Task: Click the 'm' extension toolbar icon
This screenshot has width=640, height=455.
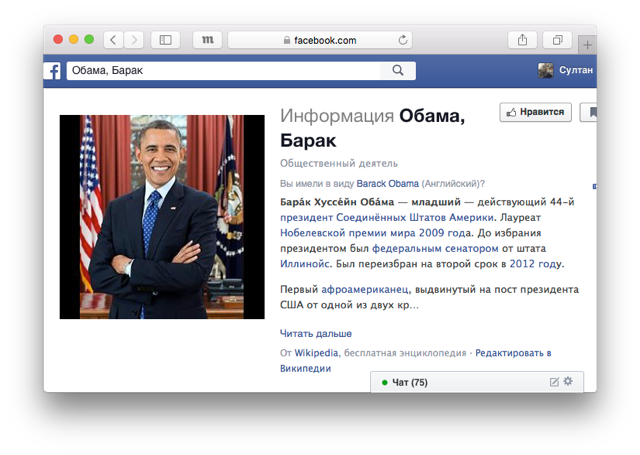Action: (x=207, y=40)
